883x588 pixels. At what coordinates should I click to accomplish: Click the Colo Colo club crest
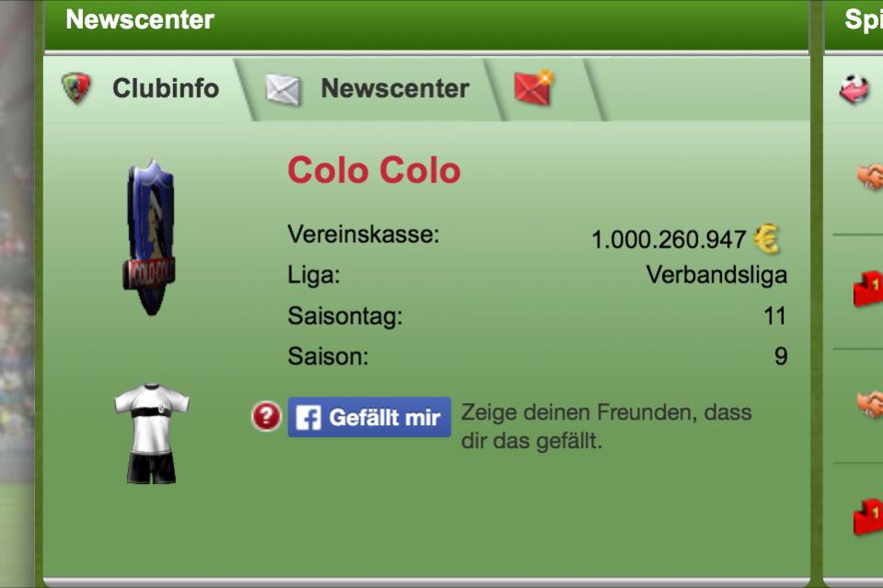click(150, 238)
